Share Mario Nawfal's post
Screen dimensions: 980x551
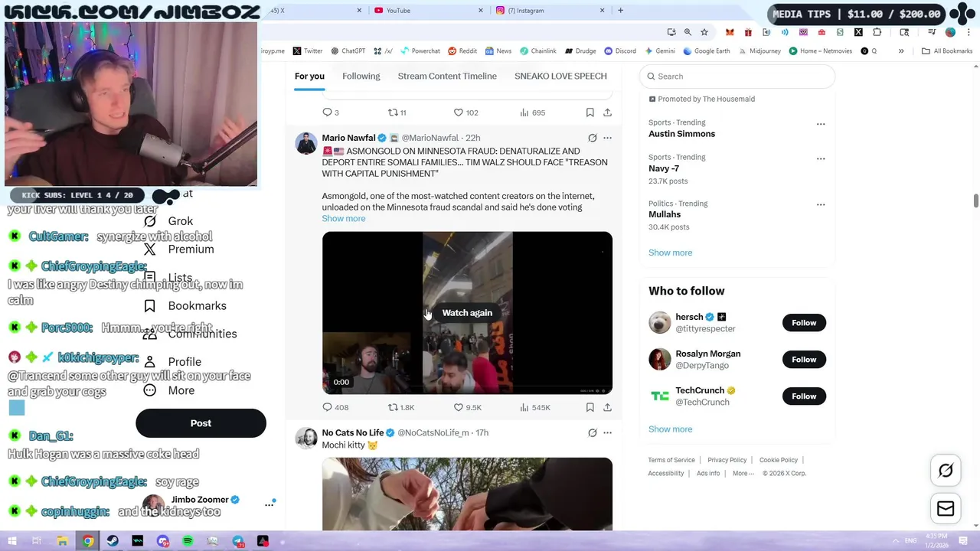coord(607,407)
